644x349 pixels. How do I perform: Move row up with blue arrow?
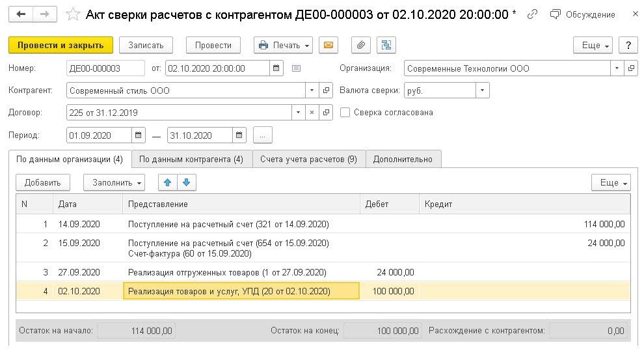[x=167, y=183]
